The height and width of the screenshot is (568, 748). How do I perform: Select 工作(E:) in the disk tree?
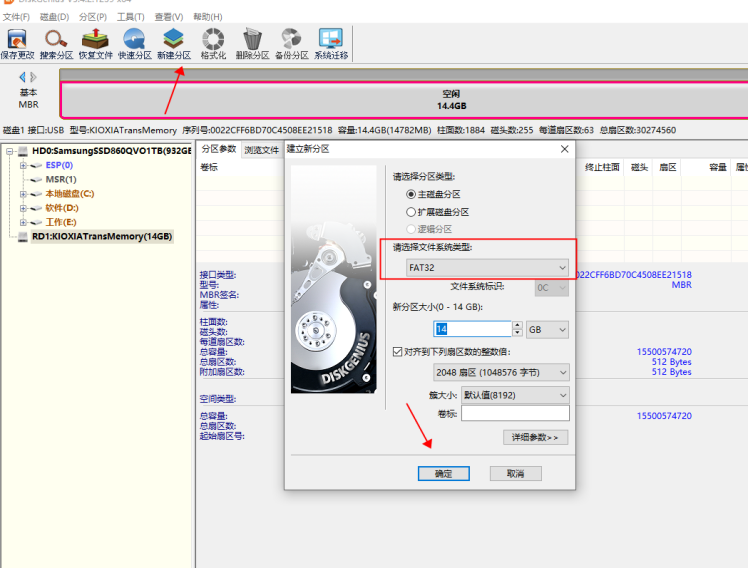coord(61,222)
